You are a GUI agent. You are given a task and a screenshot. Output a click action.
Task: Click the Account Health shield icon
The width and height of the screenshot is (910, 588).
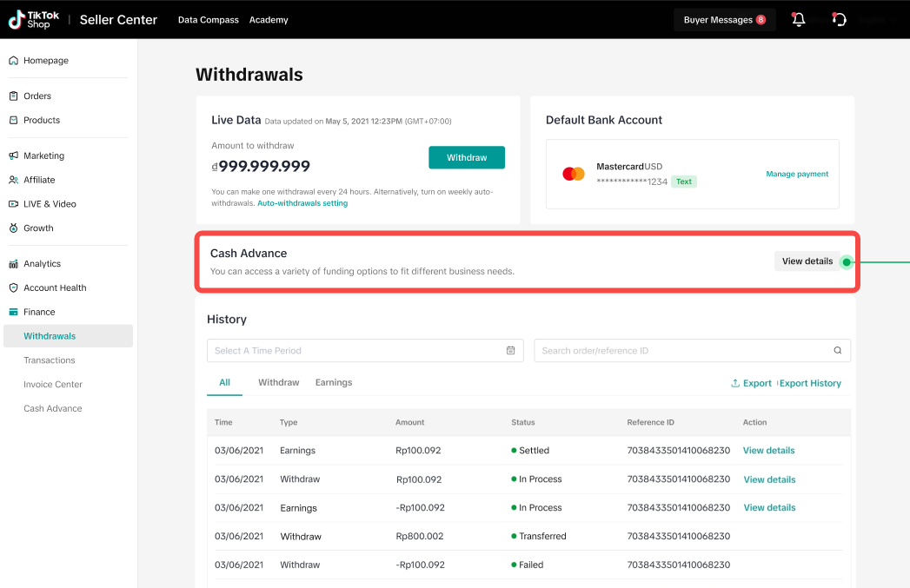pos(13,287)
